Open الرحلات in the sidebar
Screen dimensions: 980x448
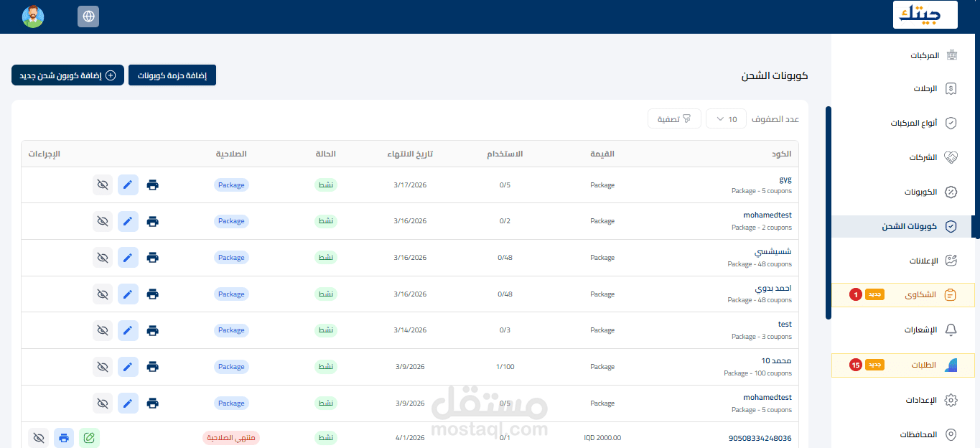pyautogui.click(x=904, y=89)
